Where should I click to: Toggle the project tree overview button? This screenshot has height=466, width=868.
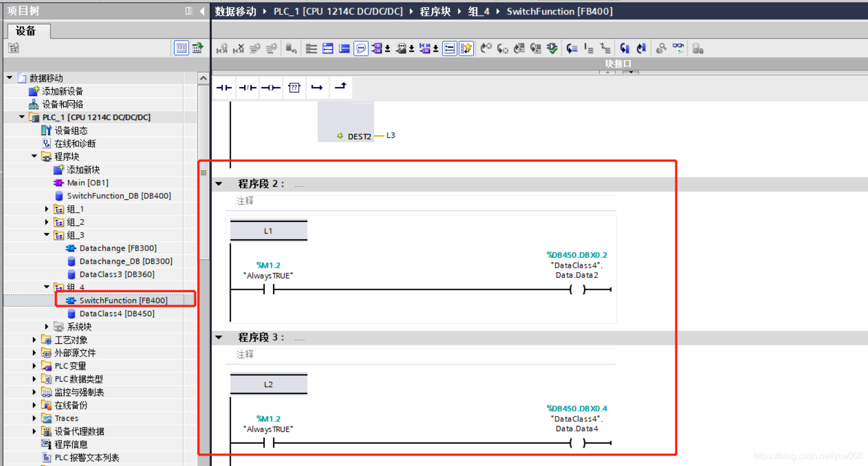[x=181, y=48]
